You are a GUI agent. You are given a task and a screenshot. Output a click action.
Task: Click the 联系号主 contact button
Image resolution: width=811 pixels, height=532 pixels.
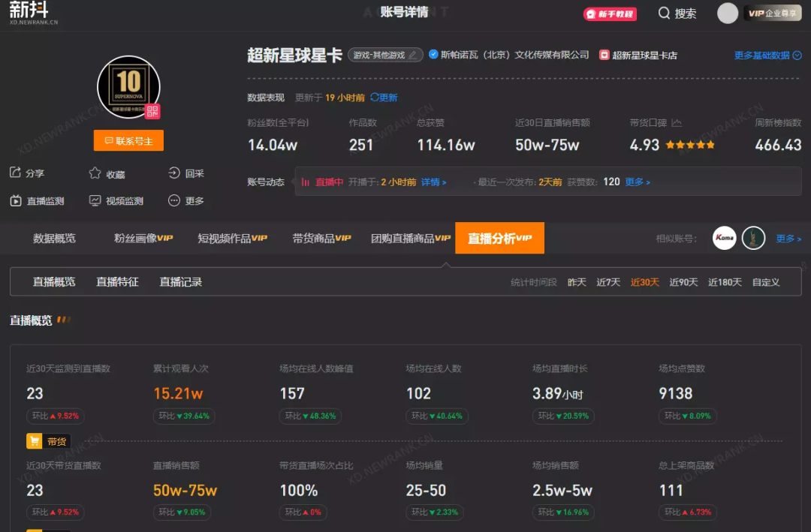pos(128,140)
